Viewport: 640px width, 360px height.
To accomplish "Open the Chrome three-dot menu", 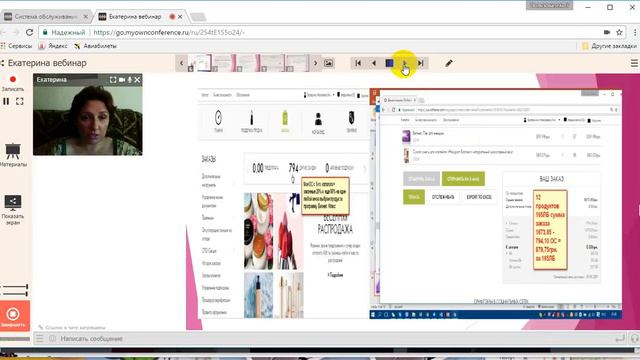I will [x=635, y=32].
